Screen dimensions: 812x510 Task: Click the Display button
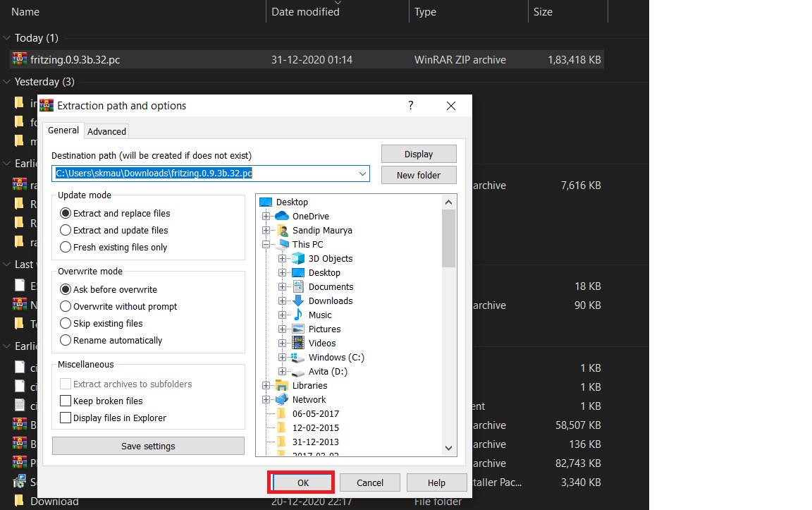(419, 154)
